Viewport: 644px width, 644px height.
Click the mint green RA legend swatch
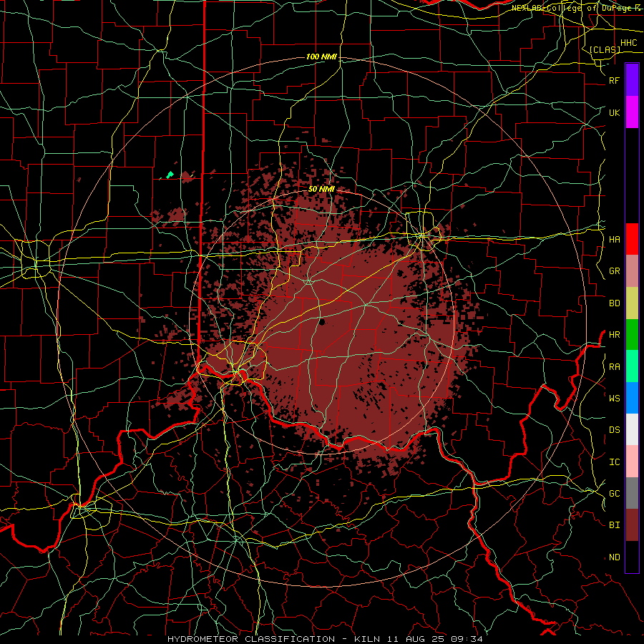(x=632, y=366)
